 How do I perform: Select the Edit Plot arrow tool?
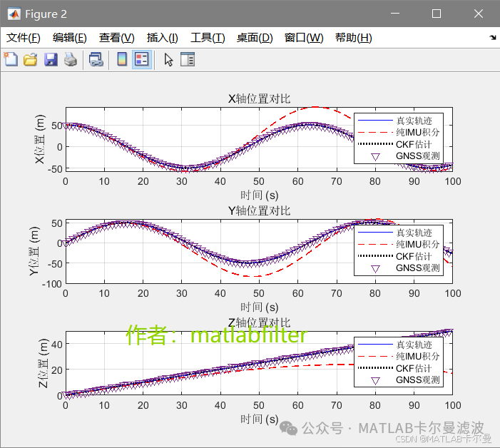168,60
